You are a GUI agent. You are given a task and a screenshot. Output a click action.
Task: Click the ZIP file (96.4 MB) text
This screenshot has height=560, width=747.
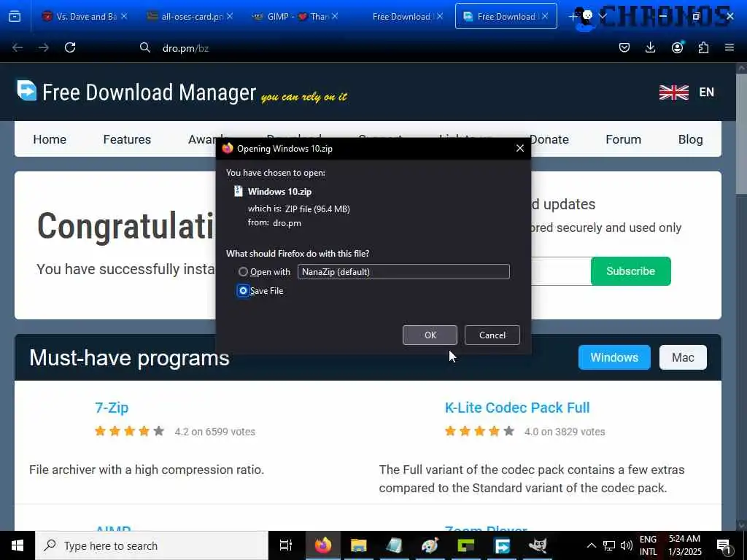(317, 209)
